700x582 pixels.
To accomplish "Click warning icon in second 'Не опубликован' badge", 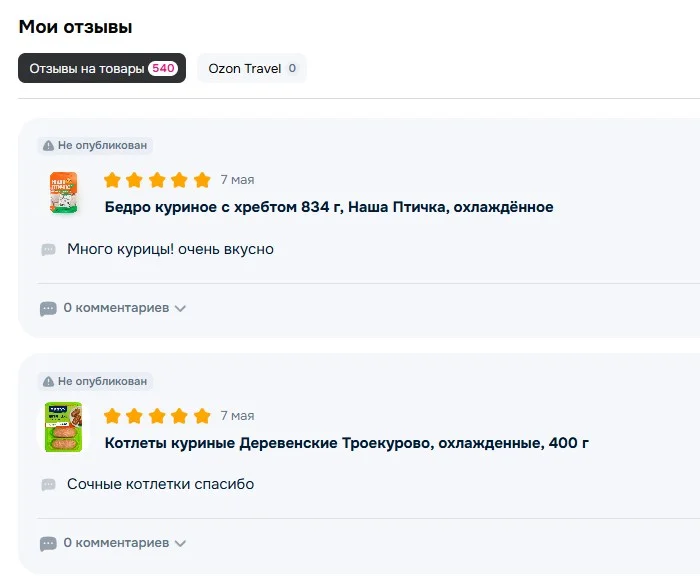I will [48, 381].
